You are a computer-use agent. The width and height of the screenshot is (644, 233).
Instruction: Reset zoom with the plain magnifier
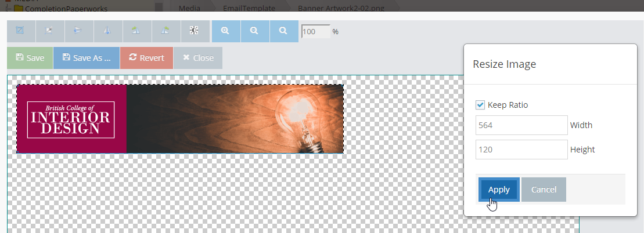point(284,31)
